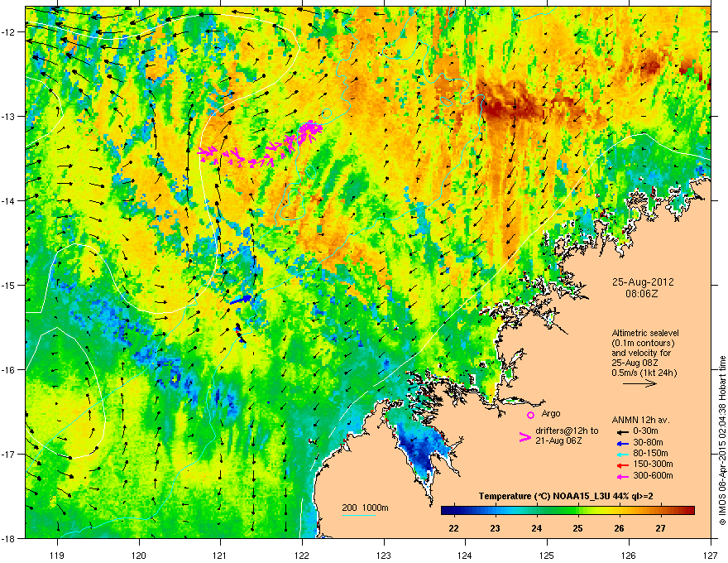Screen dimensions: 728x563
Task: Click longitude axis label 127
Action: (711, 555)
